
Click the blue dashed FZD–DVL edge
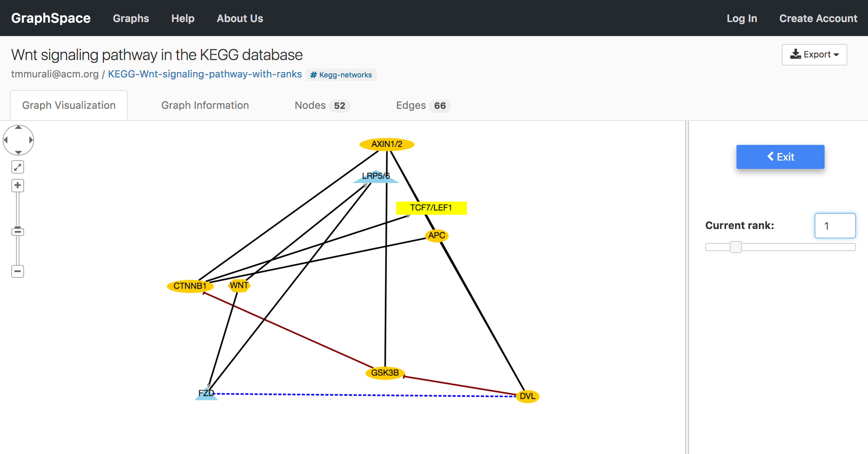pyautogui.click(x=365, y=395)
